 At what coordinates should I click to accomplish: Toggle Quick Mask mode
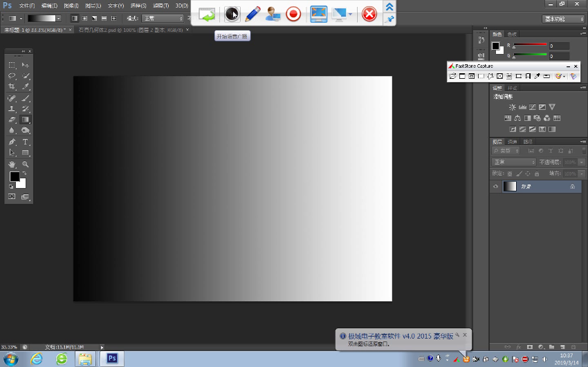[x=12, y=196]
